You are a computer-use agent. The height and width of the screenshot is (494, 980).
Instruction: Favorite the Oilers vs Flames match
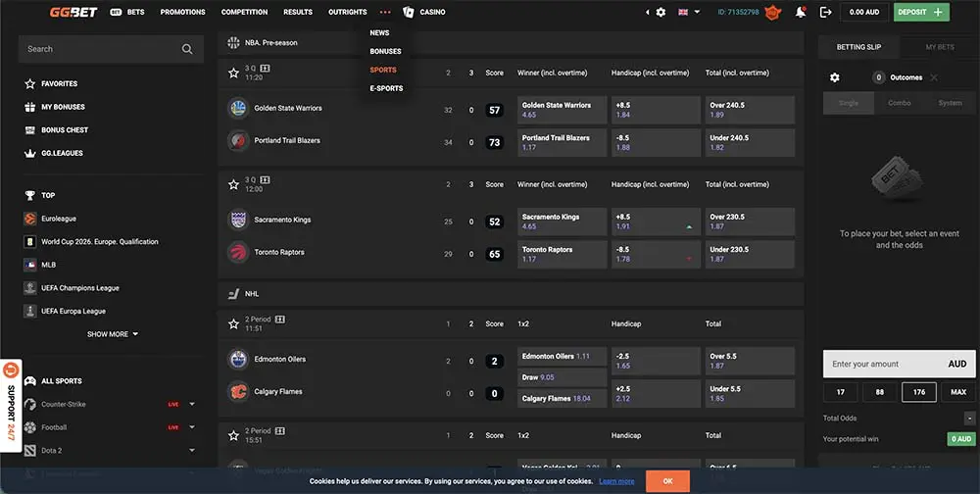[x=233, y=323]
